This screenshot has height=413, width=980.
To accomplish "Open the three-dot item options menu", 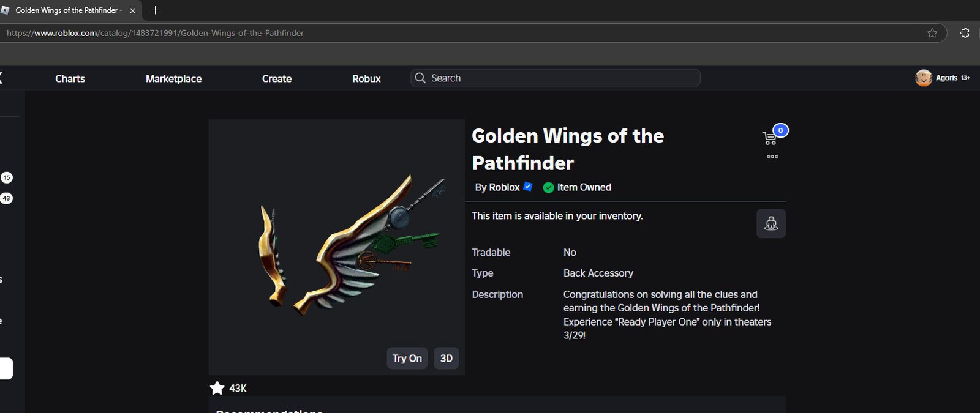I will tap(772, 157).
